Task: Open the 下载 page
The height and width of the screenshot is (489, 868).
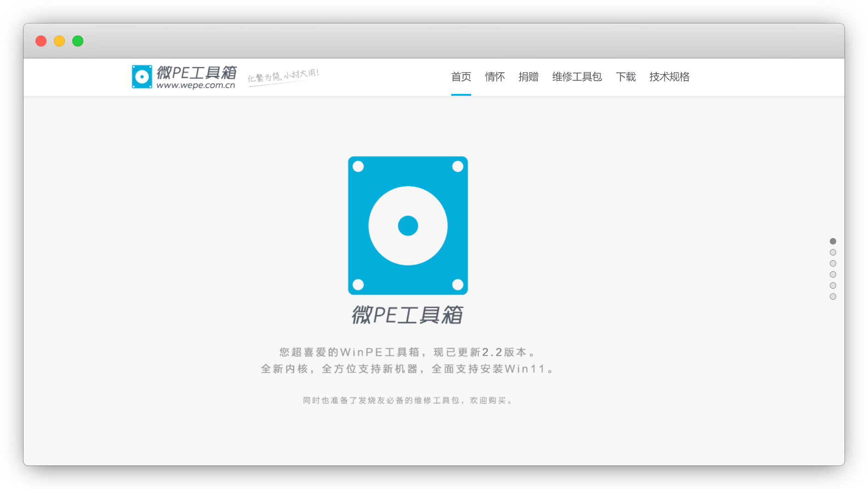Action: click(x=625, y=77)
